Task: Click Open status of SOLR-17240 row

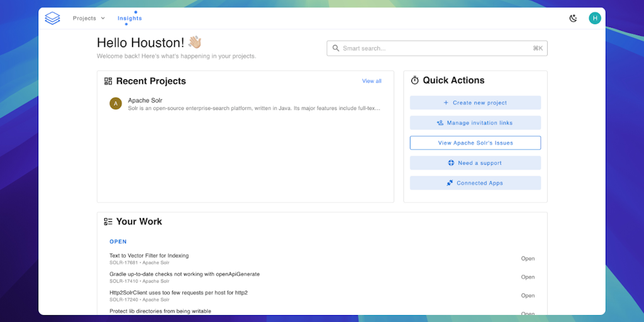Action: click(528, 296)
